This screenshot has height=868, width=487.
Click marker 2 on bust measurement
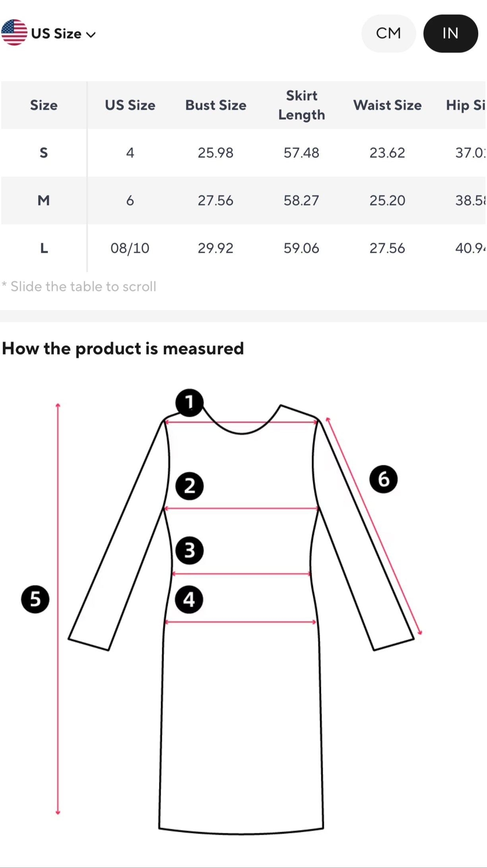(x=189, y=486)
